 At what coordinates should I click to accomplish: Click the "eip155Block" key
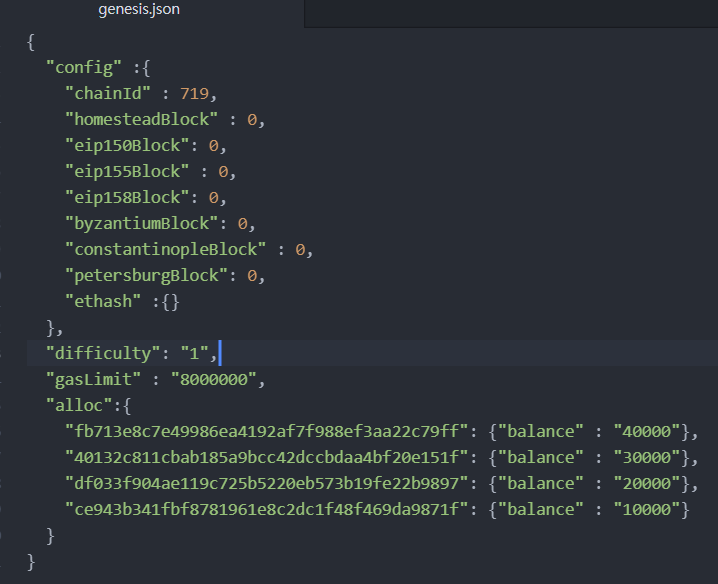pos(127,172)
